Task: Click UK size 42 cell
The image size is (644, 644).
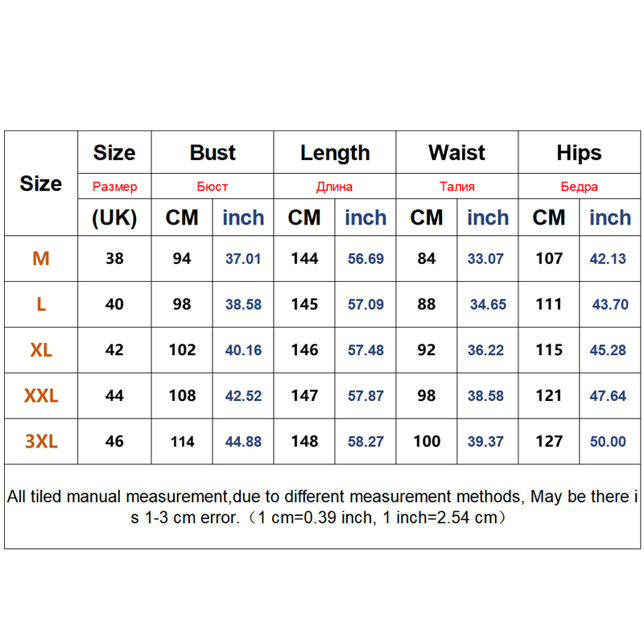Action: 114,350
